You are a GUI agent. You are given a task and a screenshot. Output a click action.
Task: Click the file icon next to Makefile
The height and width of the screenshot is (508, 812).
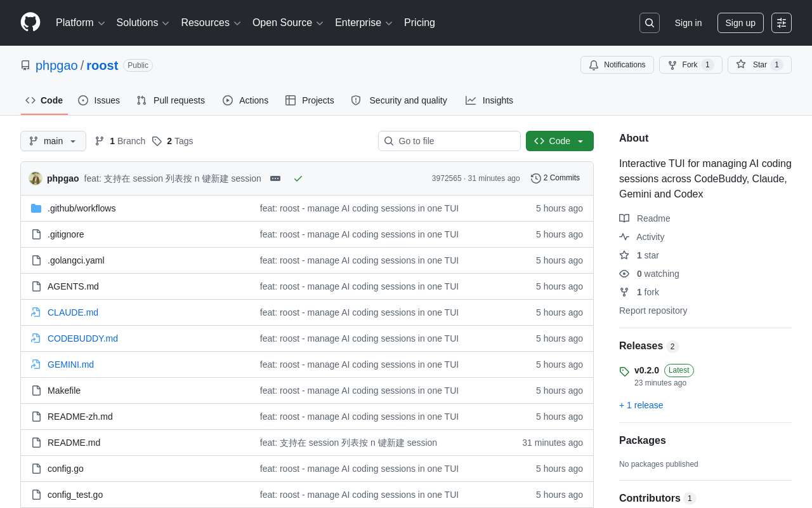pyautogui.click(x=36, y=391)
